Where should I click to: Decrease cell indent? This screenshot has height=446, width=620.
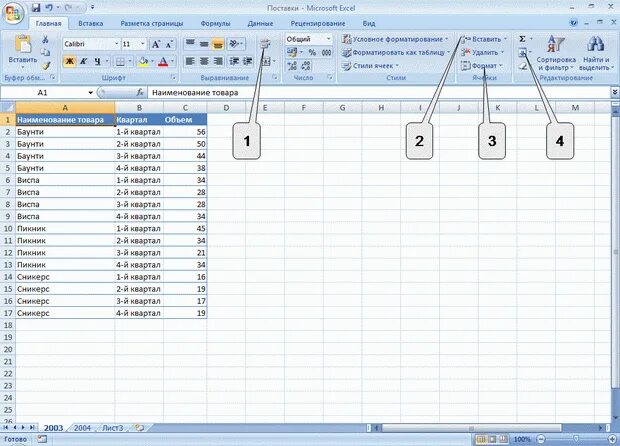(234, 61)
